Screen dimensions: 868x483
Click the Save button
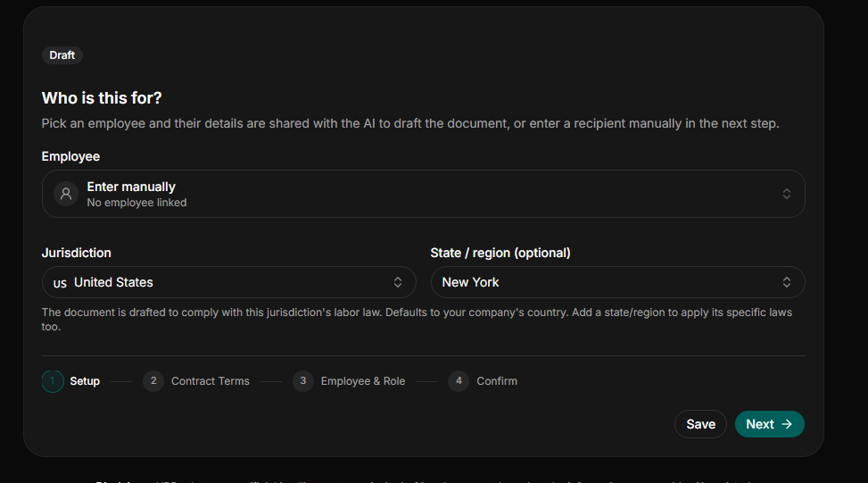(701, 424)
